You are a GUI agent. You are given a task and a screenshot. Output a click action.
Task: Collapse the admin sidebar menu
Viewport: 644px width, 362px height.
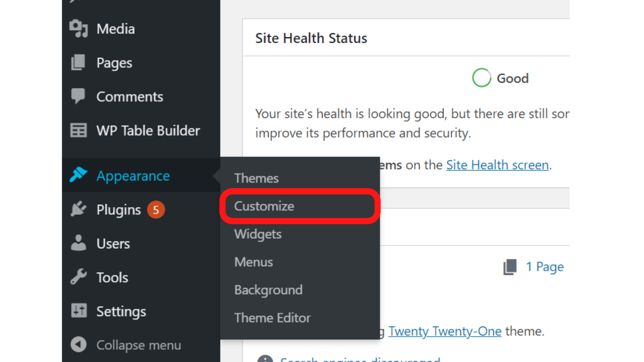point(78,345)
